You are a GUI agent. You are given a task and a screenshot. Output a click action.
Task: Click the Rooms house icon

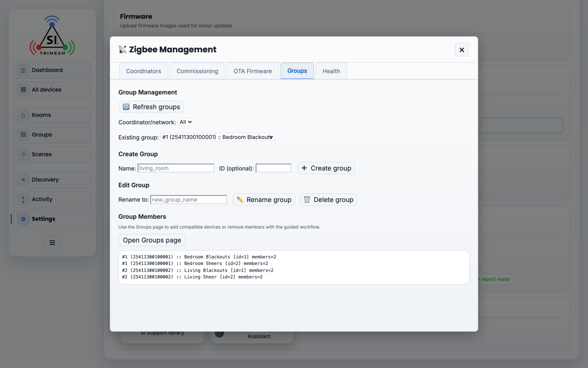[23, 115]
